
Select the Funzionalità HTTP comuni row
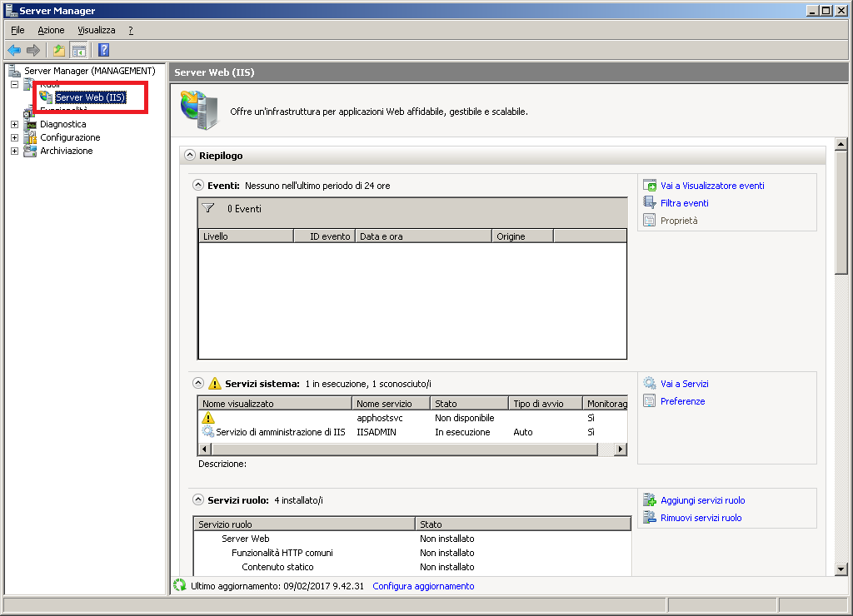[x=412, y=553]
